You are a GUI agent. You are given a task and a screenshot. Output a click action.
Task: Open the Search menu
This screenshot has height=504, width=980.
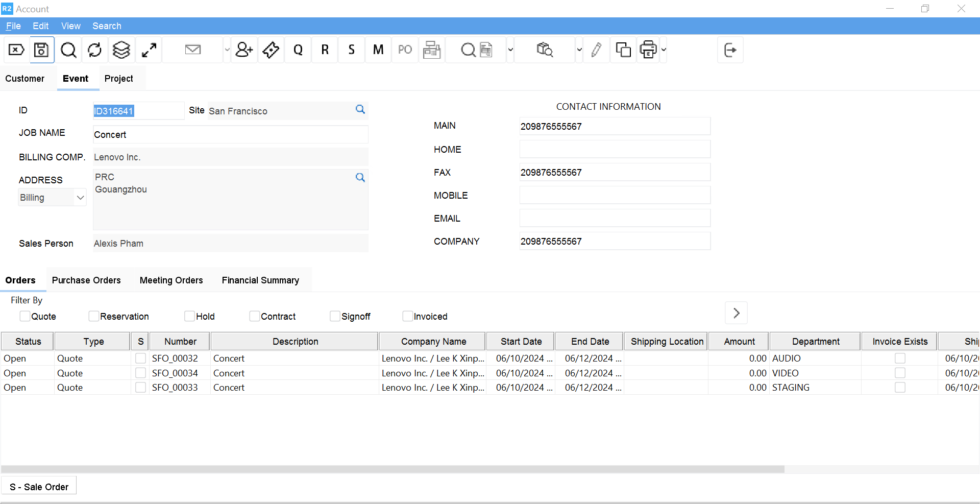click(x=107, y=26)
